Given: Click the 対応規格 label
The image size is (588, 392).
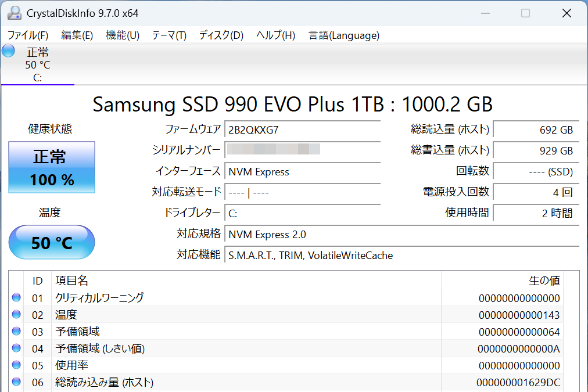Looking at the screenshot, I should coord(199,234).
